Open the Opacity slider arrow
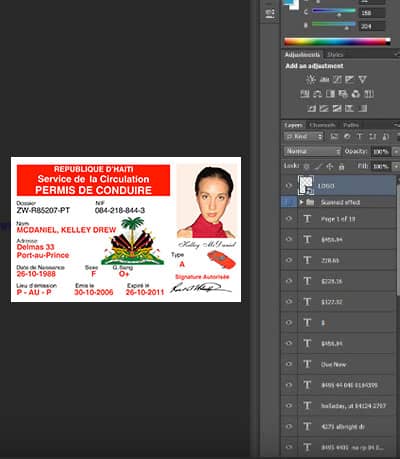 pyautogui.click(x=396, y=152)
